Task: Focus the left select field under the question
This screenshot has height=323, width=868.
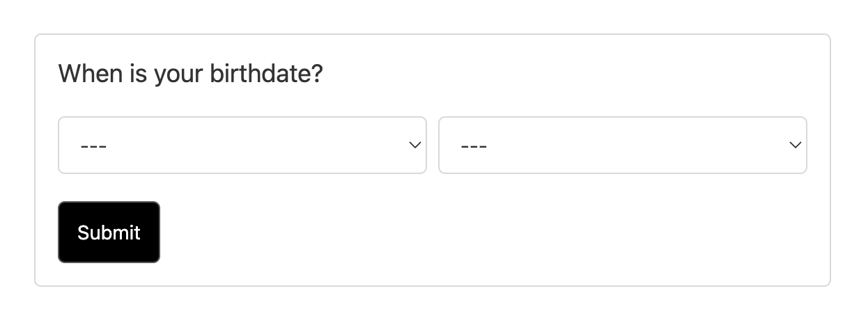Action: [x=242, y=145]
